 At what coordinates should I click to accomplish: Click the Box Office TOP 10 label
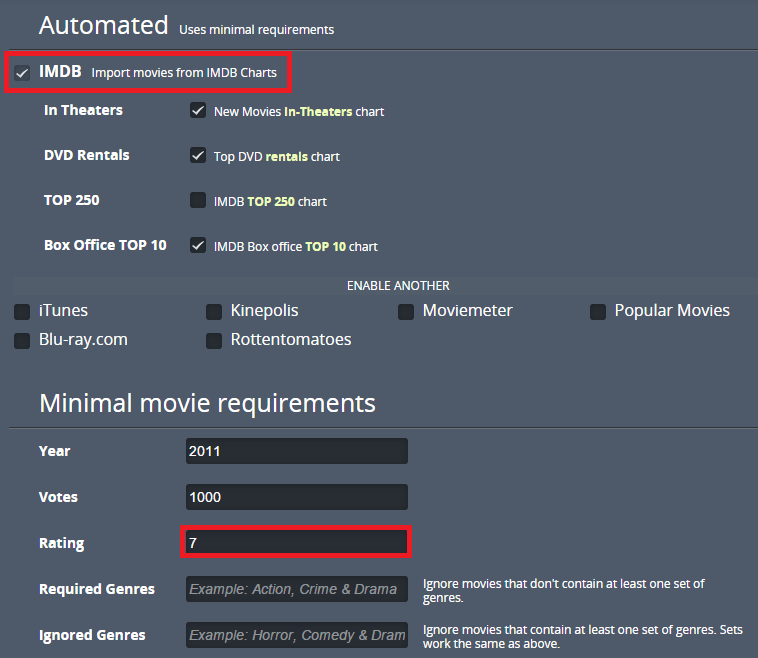105,245
